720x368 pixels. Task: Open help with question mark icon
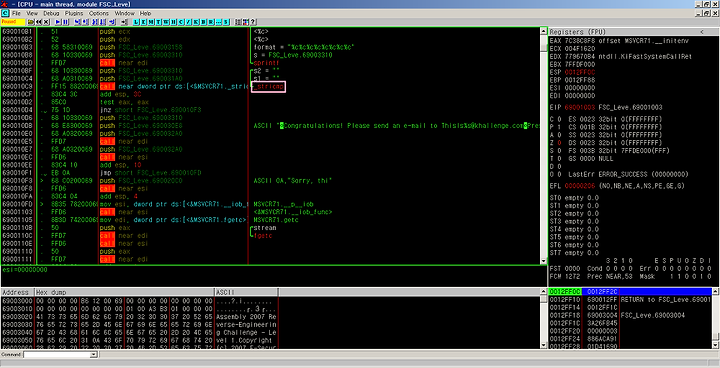pos(253,22)
